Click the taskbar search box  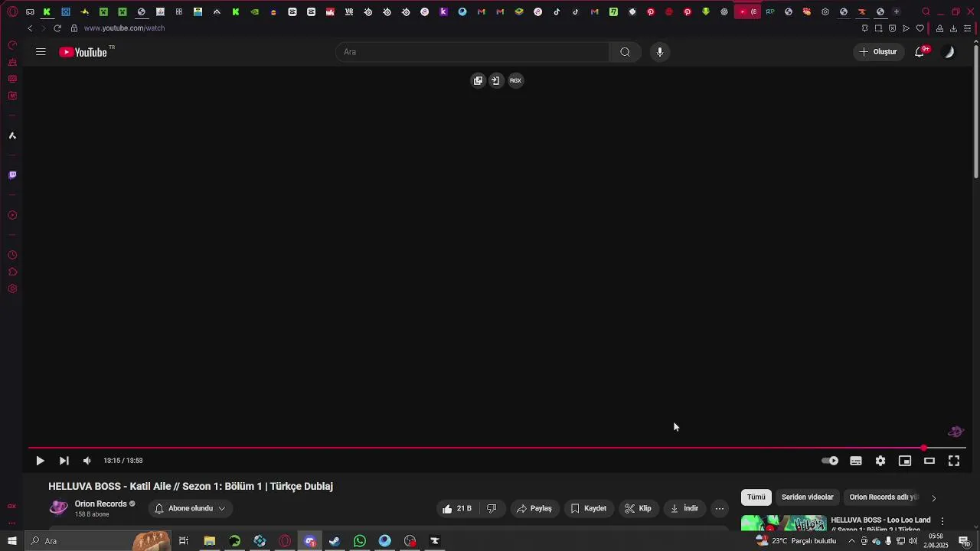tap(100, 541)
